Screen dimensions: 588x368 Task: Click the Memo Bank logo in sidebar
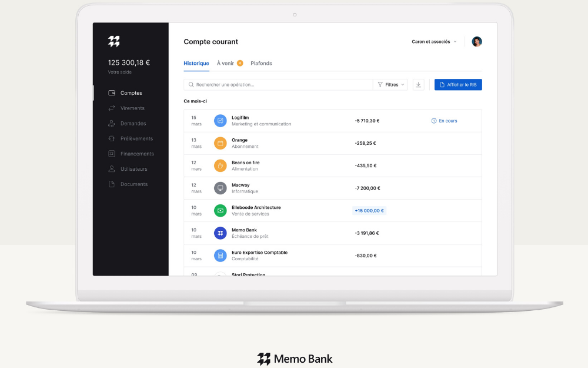[114, 41]
